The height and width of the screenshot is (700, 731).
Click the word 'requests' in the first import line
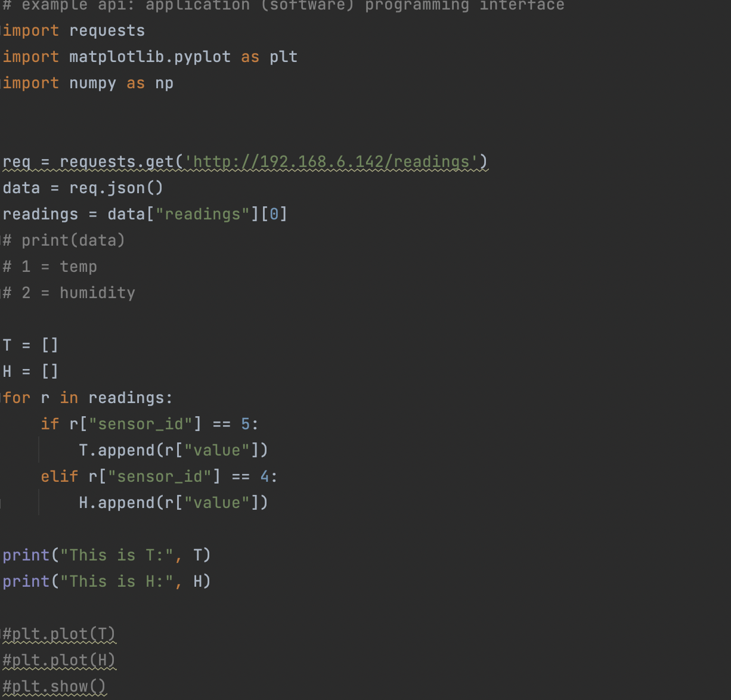107,30
